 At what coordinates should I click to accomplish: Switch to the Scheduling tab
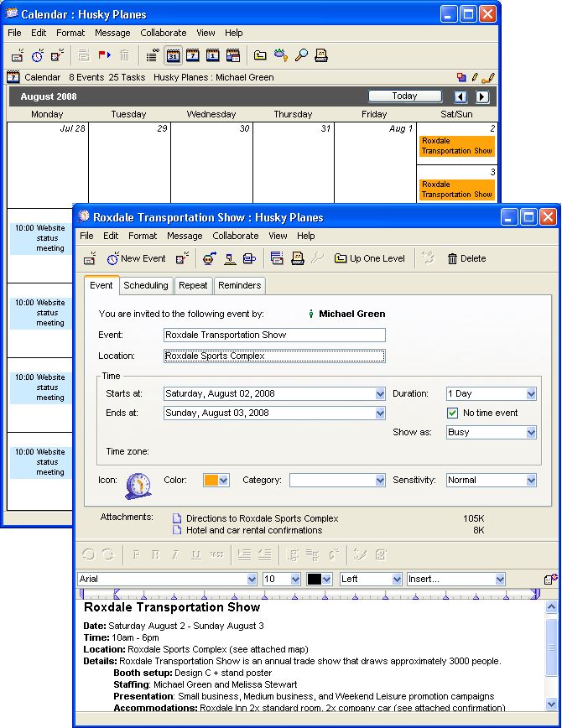click(x=146, y=285)
